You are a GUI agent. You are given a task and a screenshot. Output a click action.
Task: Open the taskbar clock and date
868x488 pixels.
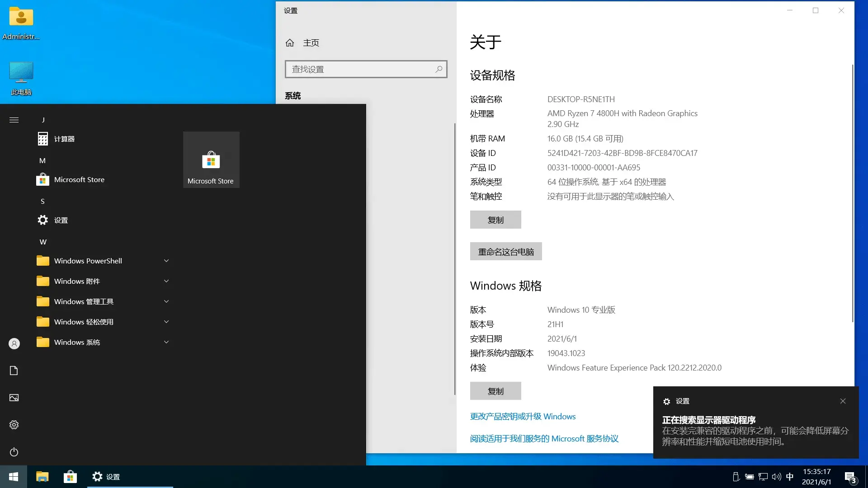816,477
